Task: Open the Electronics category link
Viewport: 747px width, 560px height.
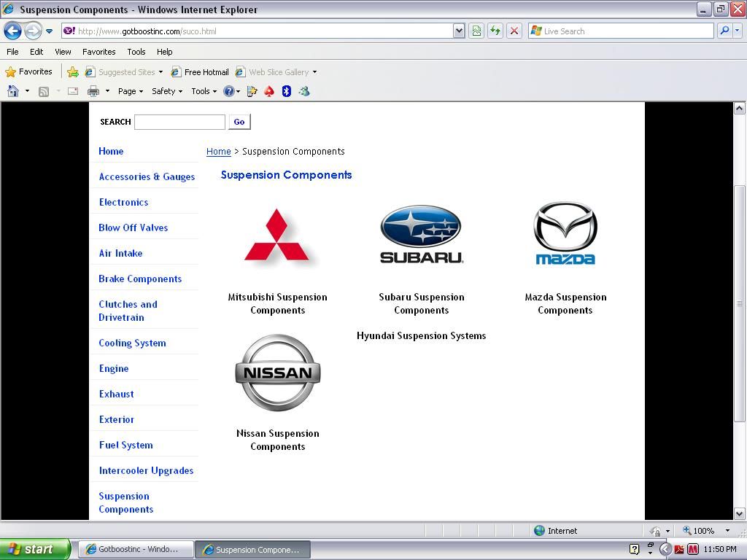Action: click(123, 203)
